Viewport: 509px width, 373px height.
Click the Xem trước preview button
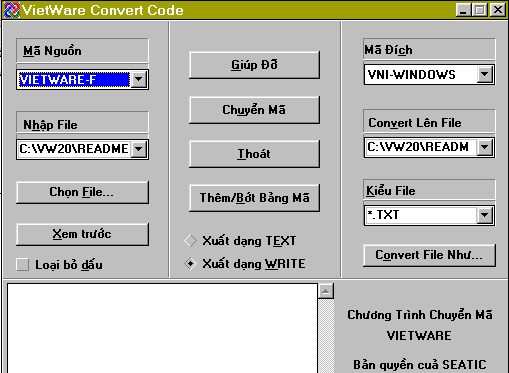click(82, 234)
